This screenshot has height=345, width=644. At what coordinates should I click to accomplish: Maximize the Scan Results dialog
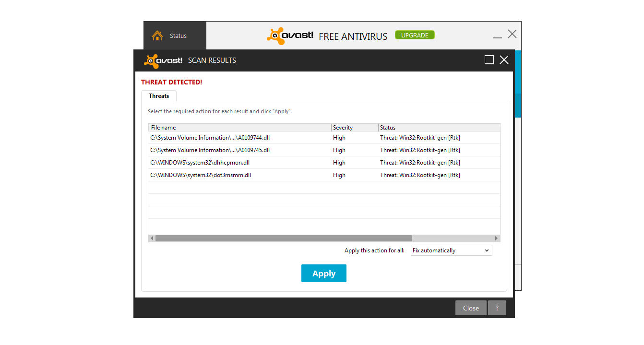[x=489, y=60]
